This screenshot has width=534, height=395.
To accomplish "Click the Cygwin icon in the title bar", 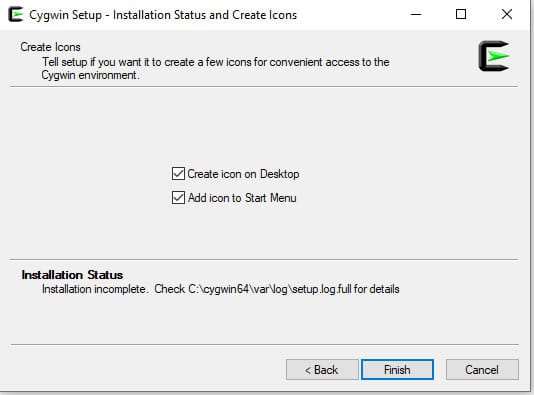I will 15,15.
